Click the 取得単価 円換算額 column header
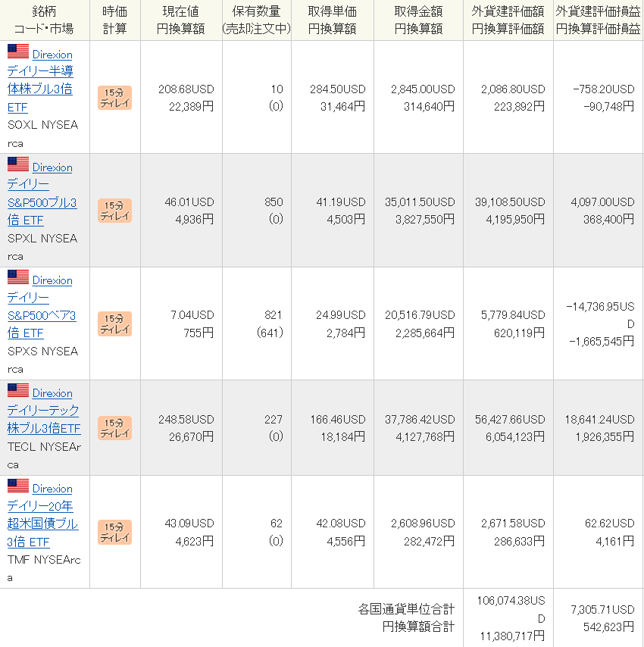 coord(333,20)
